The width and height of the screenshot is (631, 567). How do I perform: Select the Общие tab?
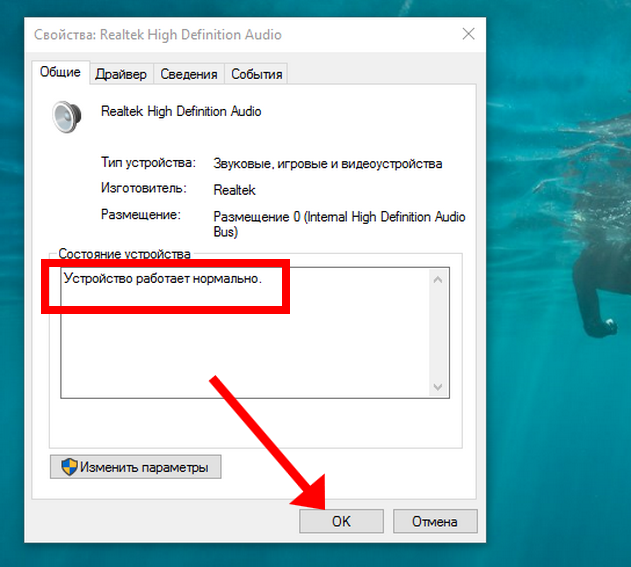(61, 73)
